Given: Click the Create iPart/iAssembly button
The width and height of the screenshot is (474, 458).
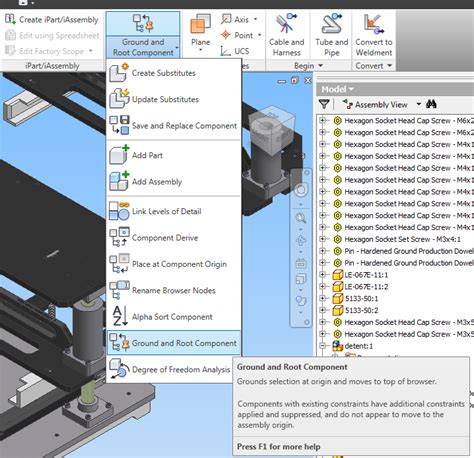Looking at the screenshot, I should coord(52,20).
